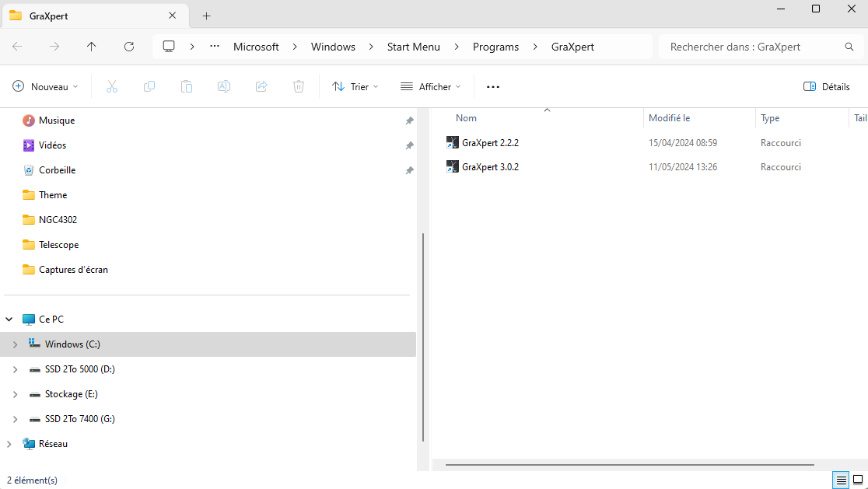
Task: Click date 11/05/2024 13:26 cell
Action: point(683,167)
